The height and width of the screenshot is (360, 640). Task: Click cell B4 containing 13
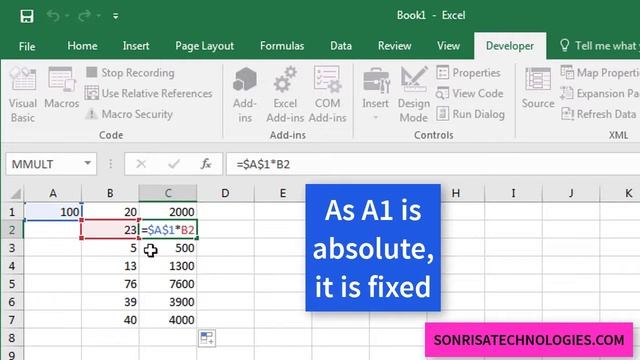pyautogui.click(x=110, y=266)
